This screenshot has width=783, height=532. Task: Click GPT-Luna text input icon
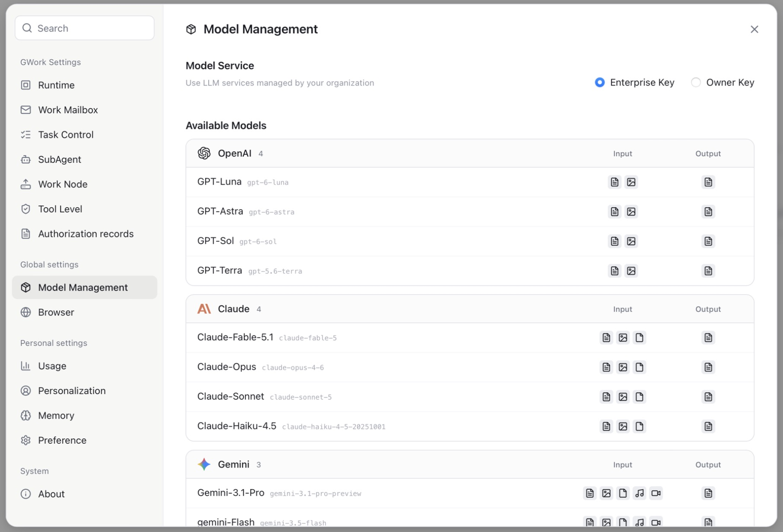click(x=615, y=182)
